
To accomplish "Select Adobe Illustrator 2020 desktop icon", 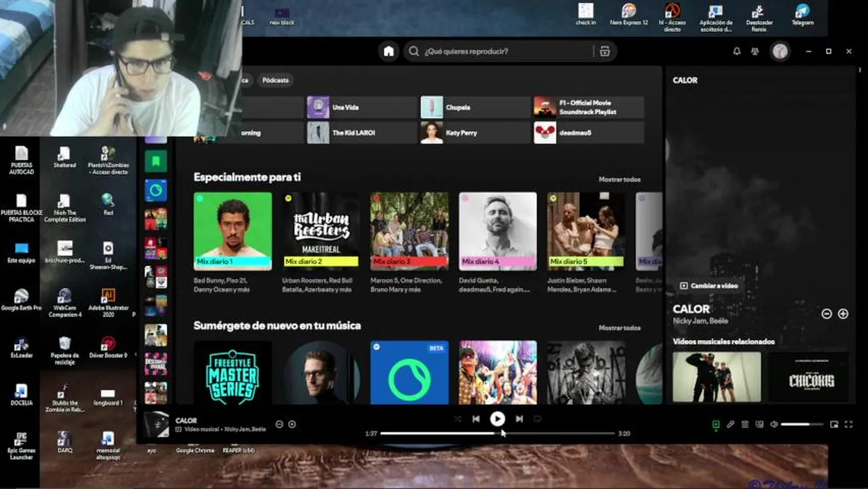I will pos(107,303).
